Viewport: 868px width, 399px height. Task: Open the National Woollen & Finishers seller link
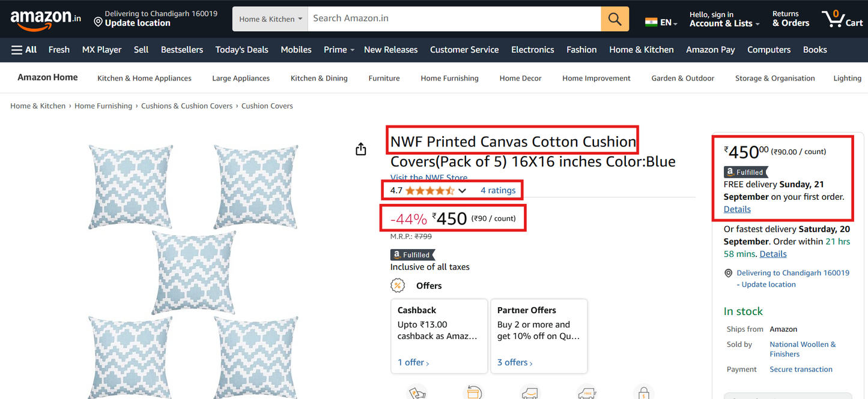pos(802,349)
